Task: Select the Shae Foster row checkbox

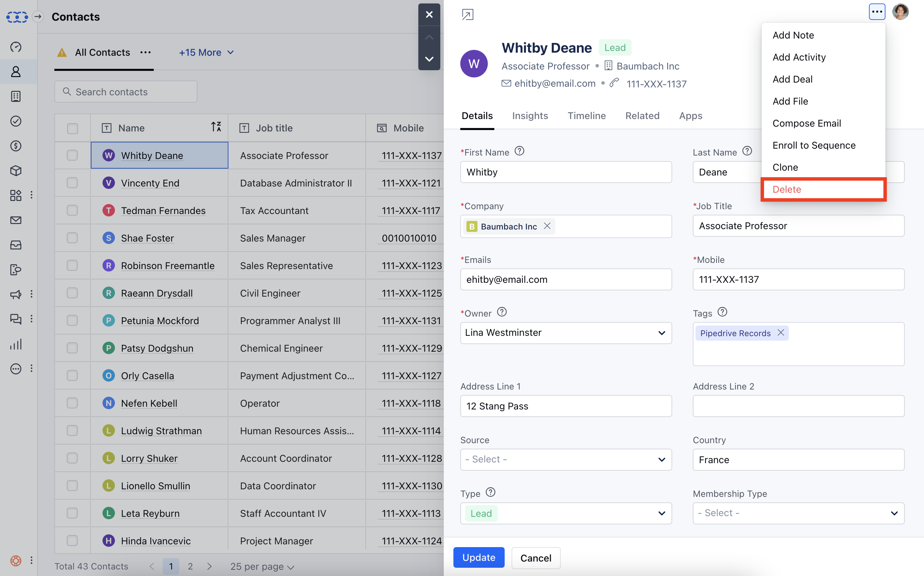Action: [72, 238]
